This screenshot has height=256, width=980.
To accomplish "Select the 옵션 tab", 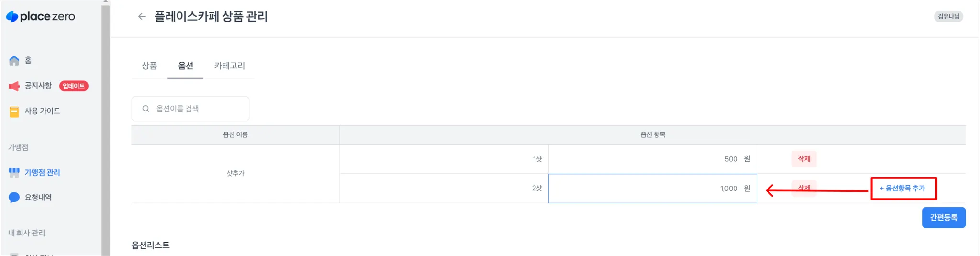I will 186,66.
